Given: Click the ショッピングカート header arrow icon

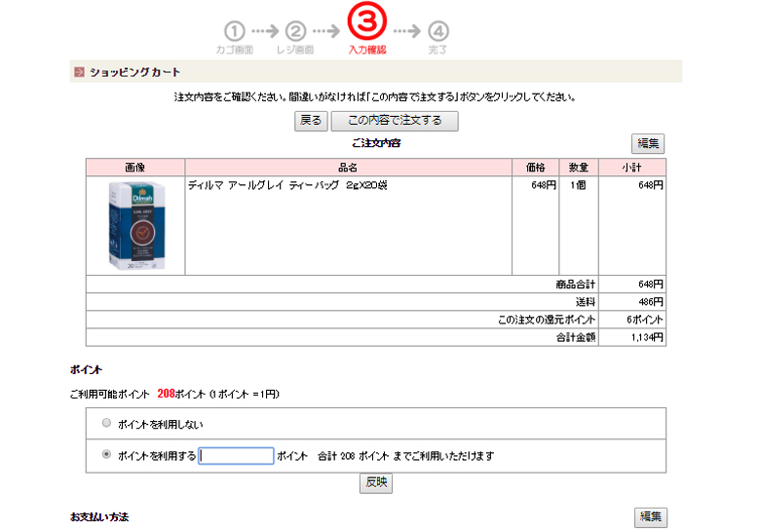Looking at the screenshot, I should [79, 72].
